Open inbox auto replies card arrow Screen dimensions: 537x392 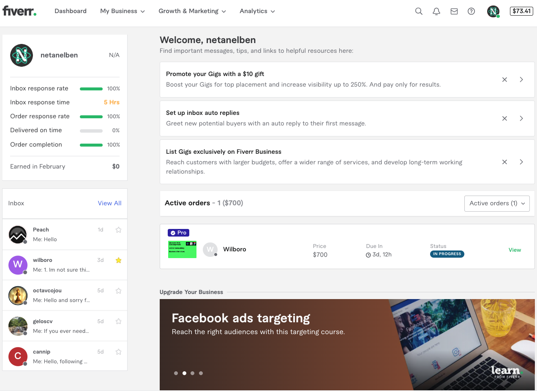[521, 118]
